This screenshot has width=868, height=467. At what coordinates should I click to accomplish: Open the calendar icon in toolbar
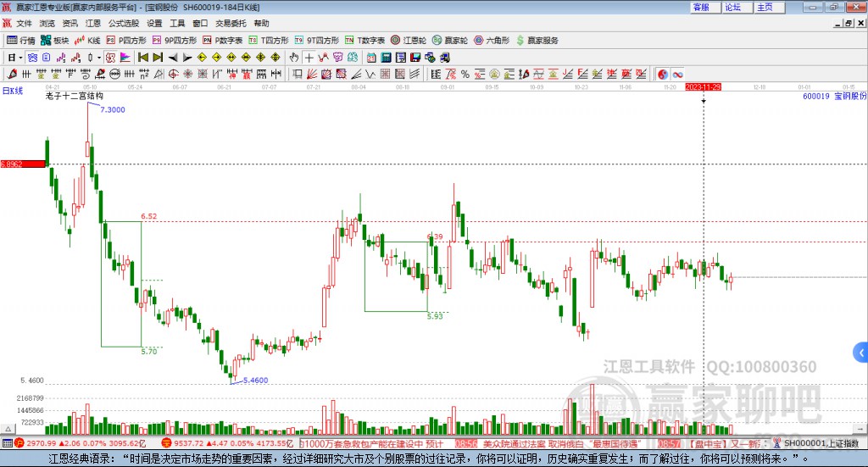tap(371, 58)
